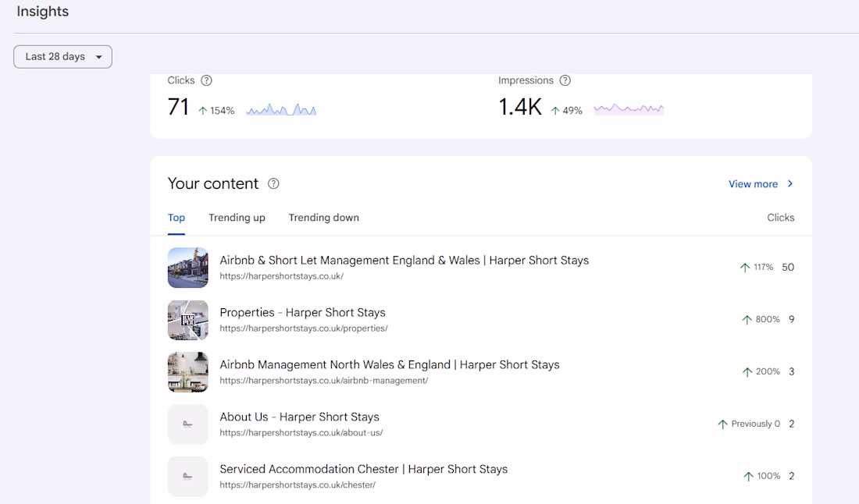Click the houses thumbnail for the homepage row

coord(188,268)
